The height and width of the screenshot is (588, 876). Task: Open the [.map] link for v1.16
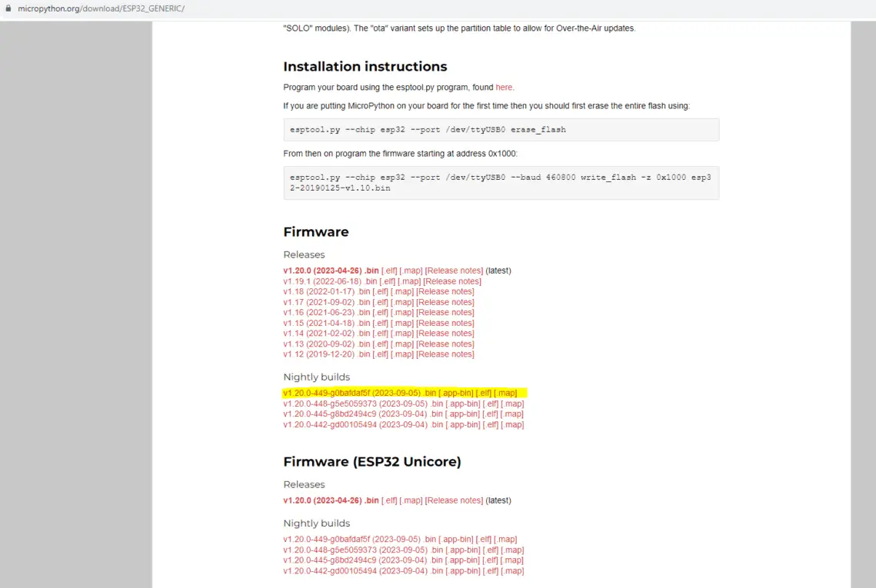pos(401,313)
